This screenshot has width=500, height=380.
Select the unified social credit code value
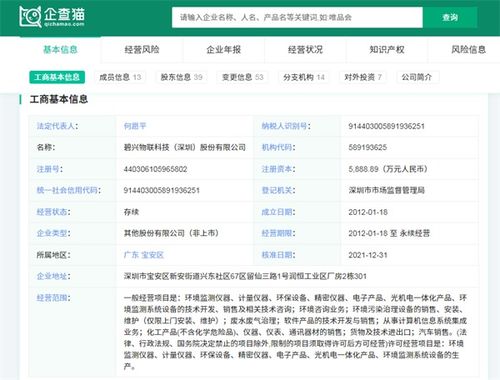pyautogui.click(x=162, y=191)
